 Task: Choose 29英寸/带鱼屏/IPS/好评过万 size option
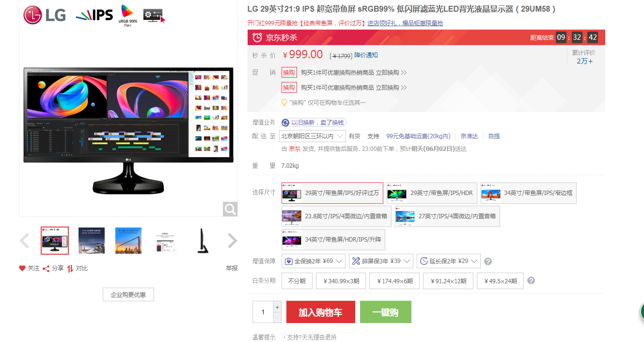coord(332,193)
